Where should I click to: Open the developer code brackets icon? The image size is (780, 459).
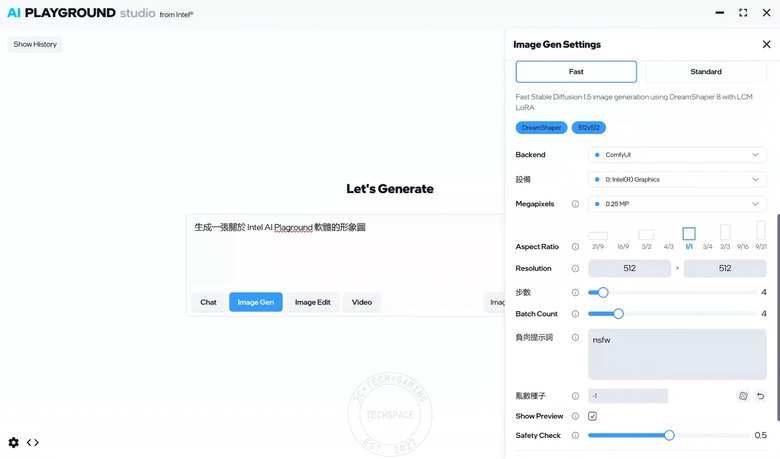tap(33, 442)
